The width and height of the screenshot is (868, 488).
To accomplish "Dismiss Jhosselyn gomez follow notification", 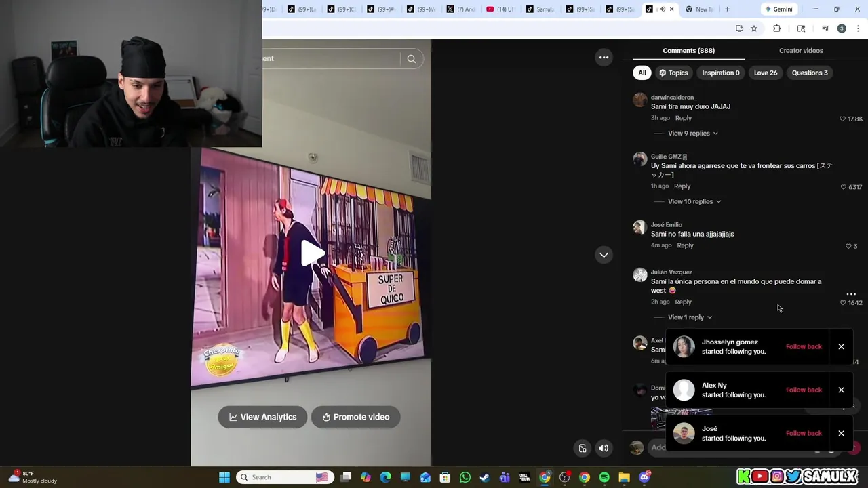I will [x=841, y=346].
